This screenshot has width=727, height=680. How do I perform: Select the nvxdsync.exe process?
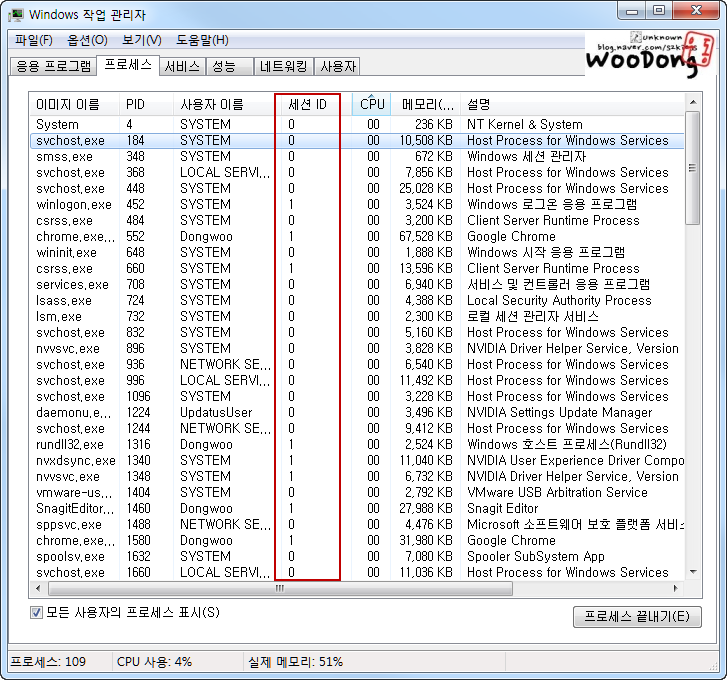click(x=357, y=460)
